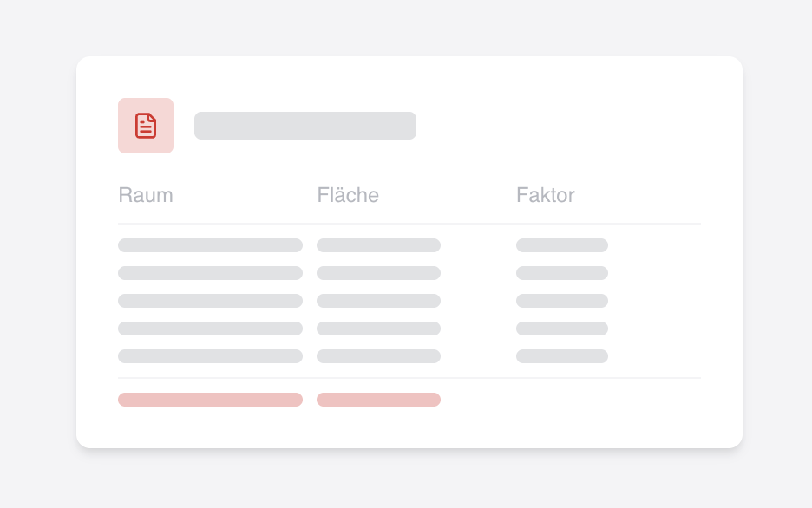Click fifth row's Raum placeholder

coord(210,356)
